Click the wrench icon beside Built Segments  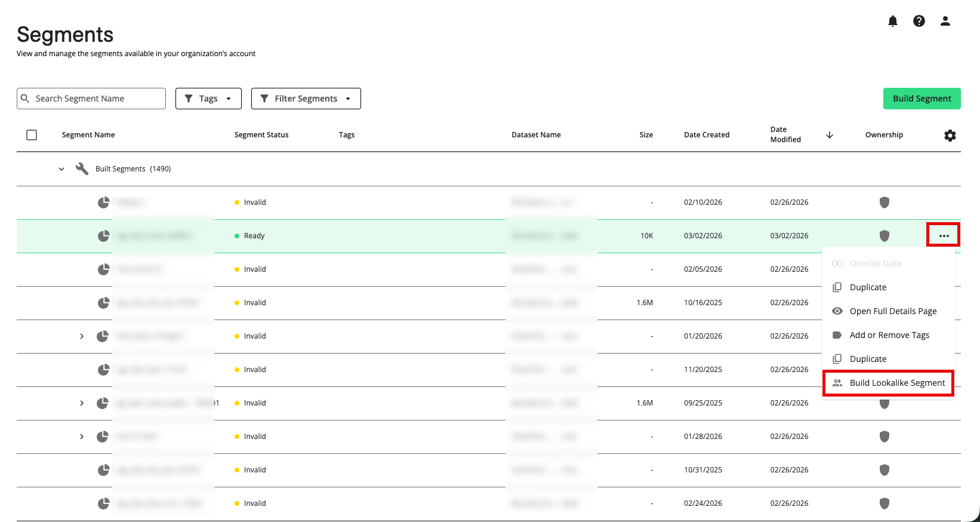click(82, 169)
